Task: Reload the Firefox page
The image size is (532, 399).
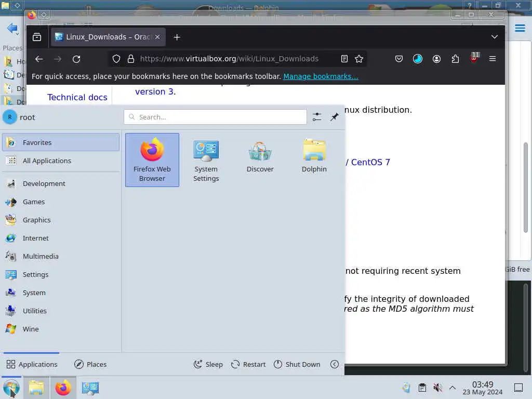Action: click(x=76, y=59)
